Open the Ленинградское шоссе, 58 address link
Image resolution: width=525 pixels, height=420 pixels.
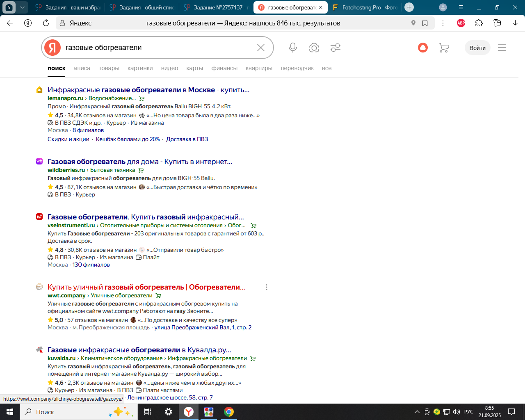pyautogui.click(x=170, y=397)
